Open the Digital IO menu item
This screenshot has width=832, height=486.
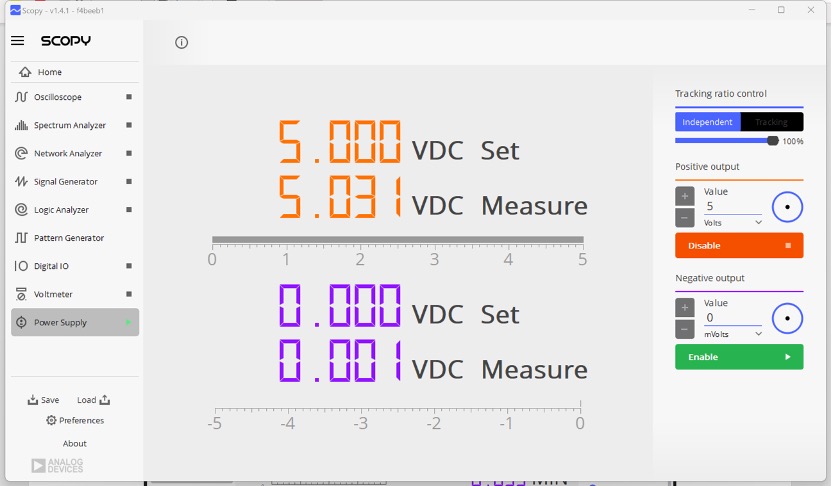click(x=75, y=266)
